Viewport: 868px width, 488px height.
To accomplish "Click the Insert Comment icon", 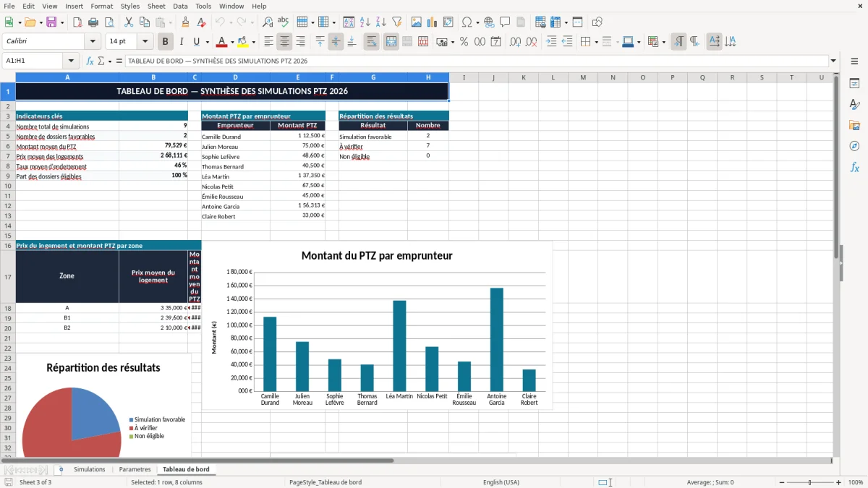I will point(505,22).
